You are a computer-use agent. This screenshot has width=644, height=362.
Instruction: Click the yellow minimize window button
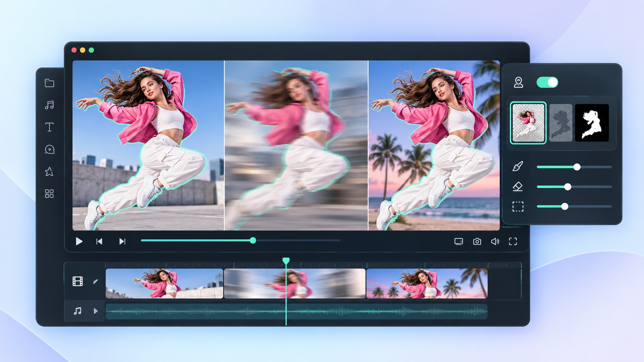coord(82,50)
